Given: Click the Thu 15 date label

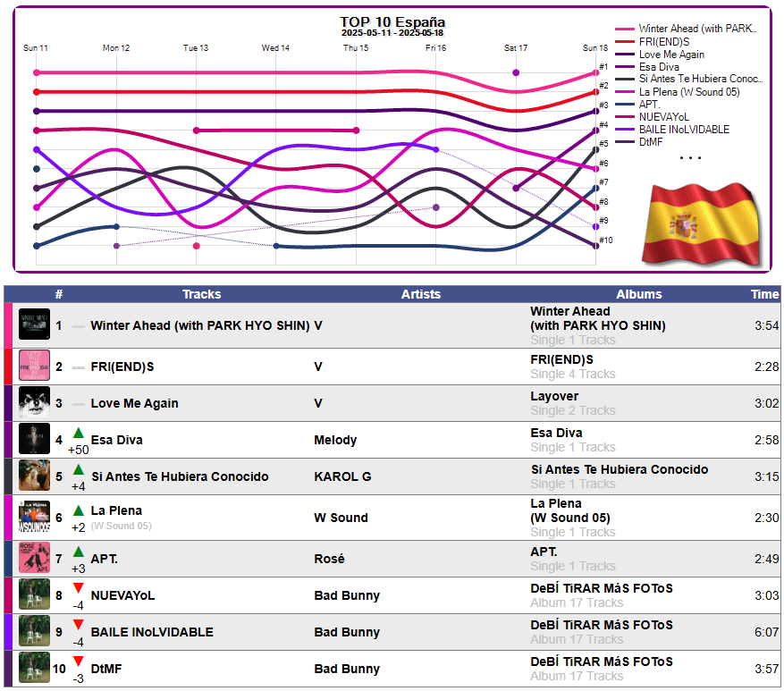Looking at the screenshot, I should 356,48.
